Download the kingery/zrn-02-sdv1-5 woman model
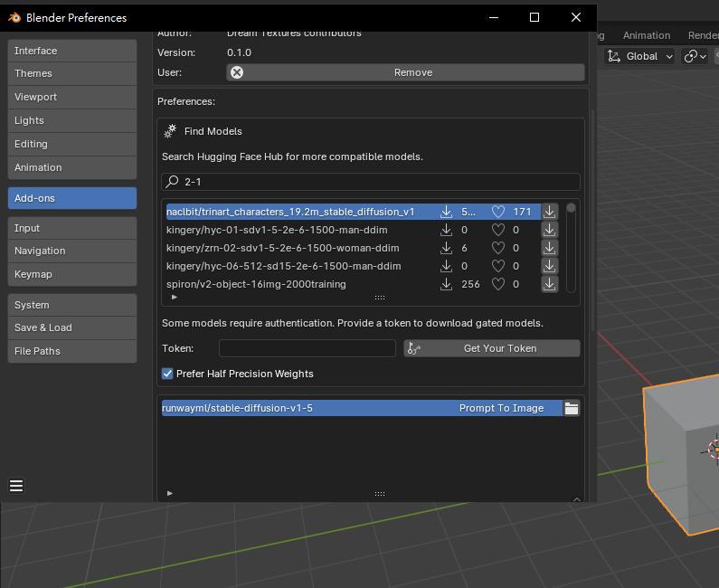The image size is (719, 588). coord(549,248)
